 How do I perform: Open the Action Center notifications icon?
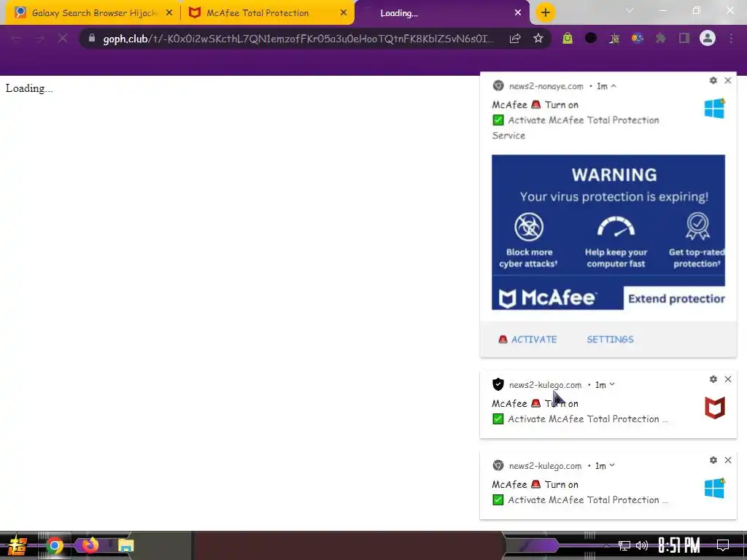click(x=723, y=545)
